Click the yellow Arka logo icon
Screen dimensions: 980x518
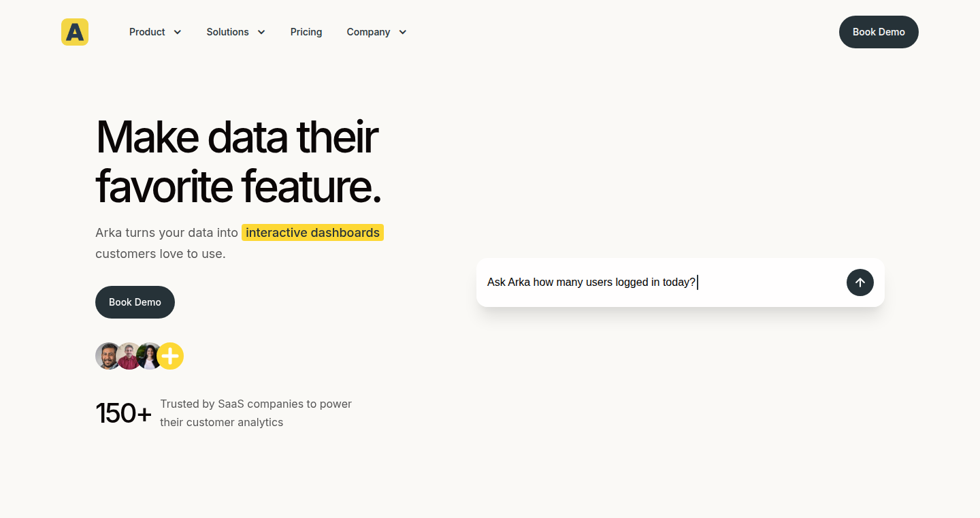75,32
